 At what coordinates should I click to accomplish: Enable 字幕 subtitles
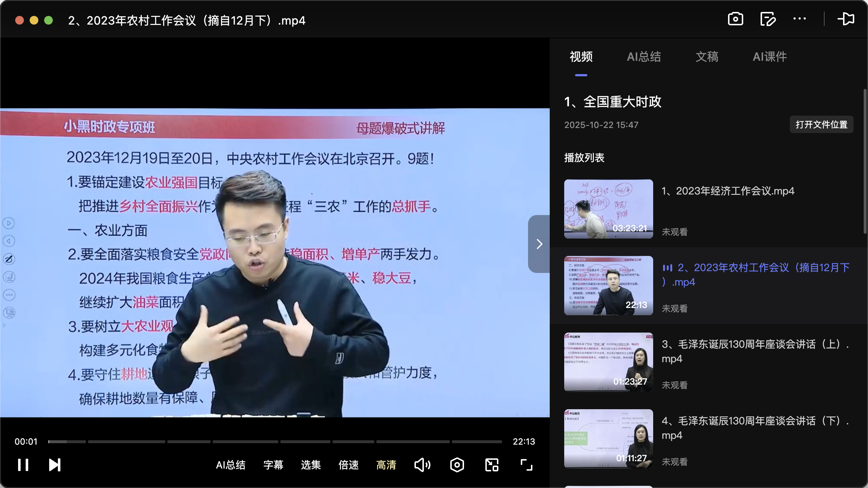[273, 465]
